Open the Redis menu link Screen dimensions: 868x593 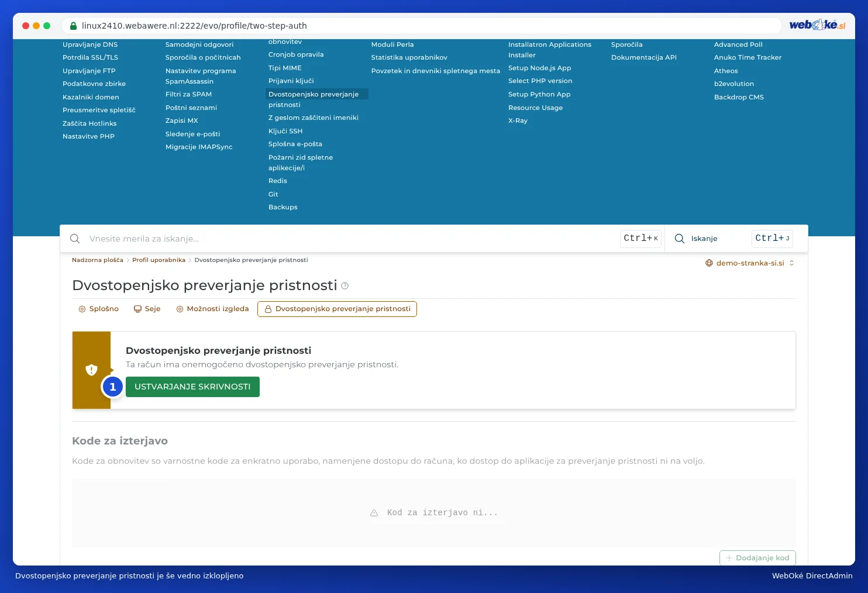coord(278,181)
